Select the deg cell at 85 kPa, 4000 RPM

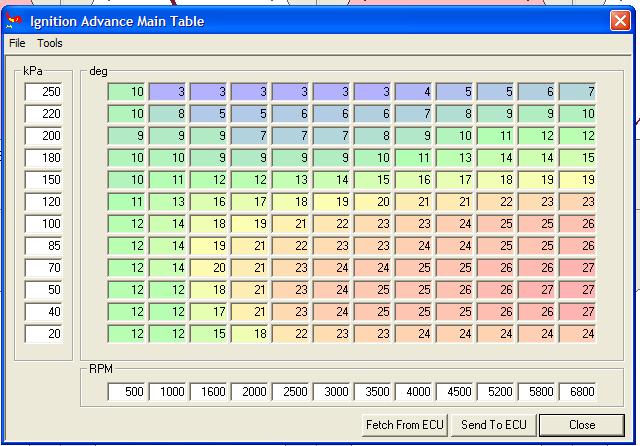413,246
